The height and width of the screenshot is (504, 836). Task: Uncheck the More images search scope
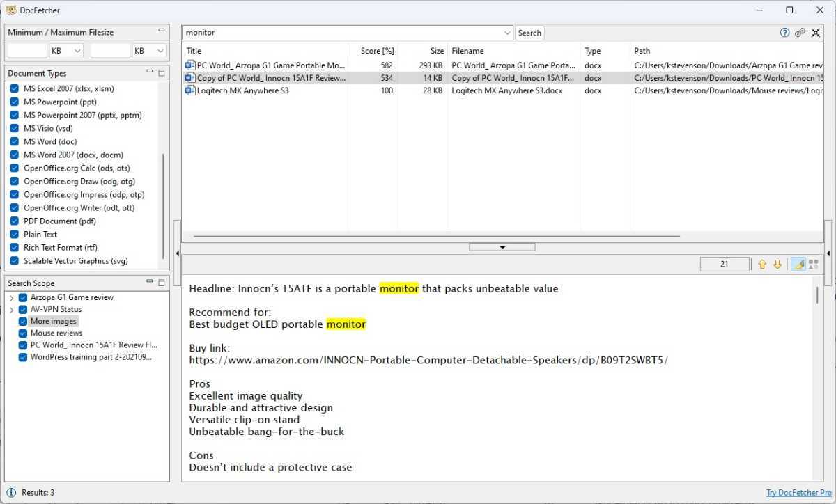[23, 321]
